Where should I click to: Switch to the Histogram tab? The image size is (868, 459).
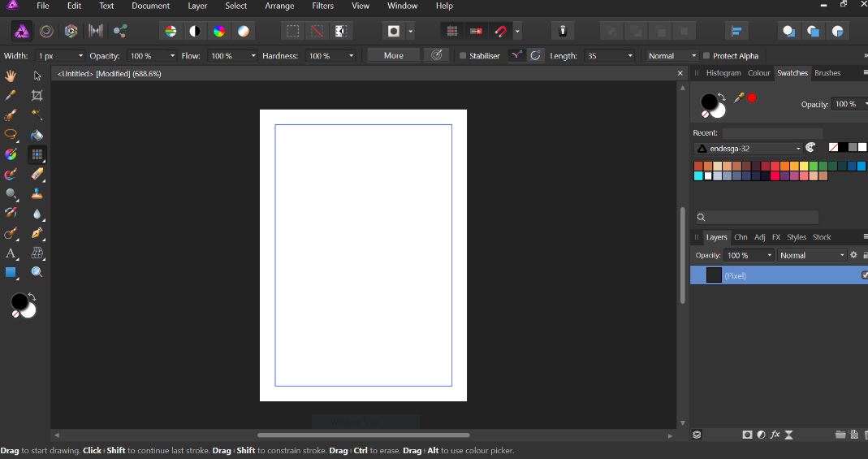(x=723, y=72)
